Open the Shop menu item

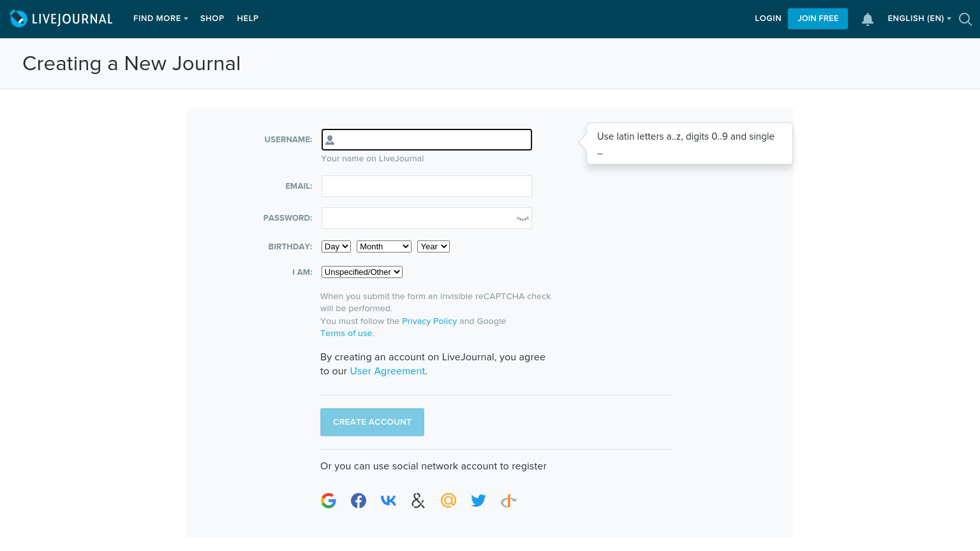[212, 18]
